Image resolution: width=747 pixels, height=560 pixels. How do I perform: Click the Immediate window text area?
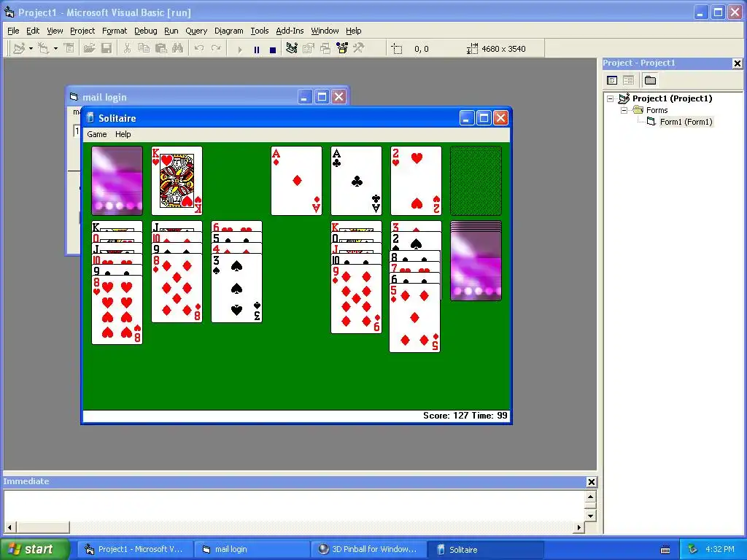(295, 506)
